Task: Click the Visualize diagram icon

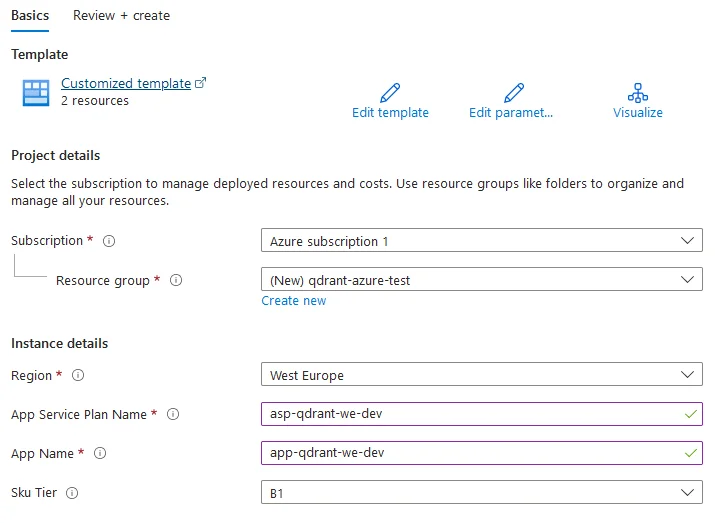Action: click(x=637, y=93)
